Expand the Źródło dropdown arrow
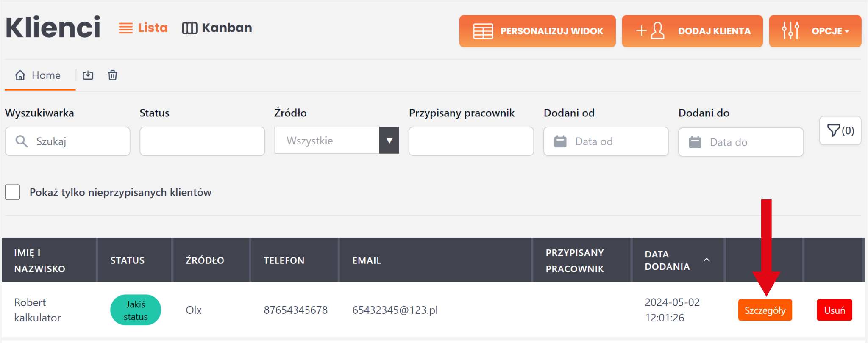This screenshot has height=343, width=868. 389,141
